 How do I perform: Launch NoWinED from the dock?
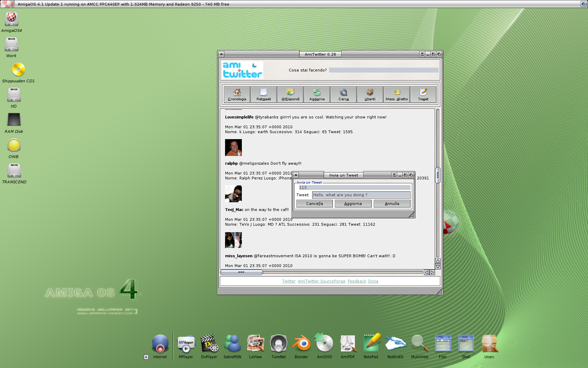pos(395,344)
